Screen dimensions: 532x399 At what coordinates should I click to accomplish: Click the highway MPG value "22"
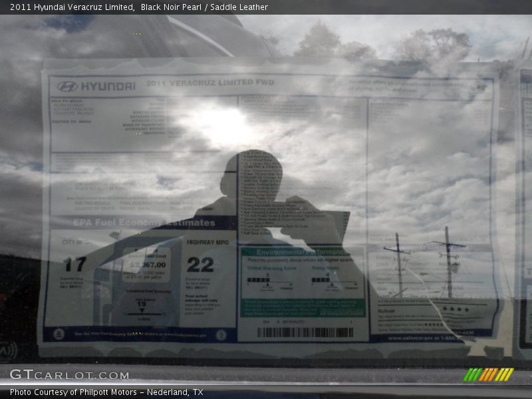tap(200, 265)
